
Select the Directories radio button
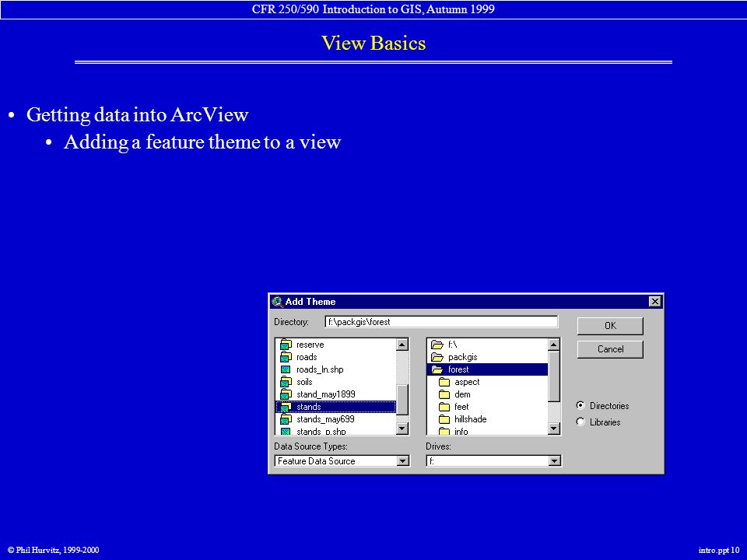[580, 405]
